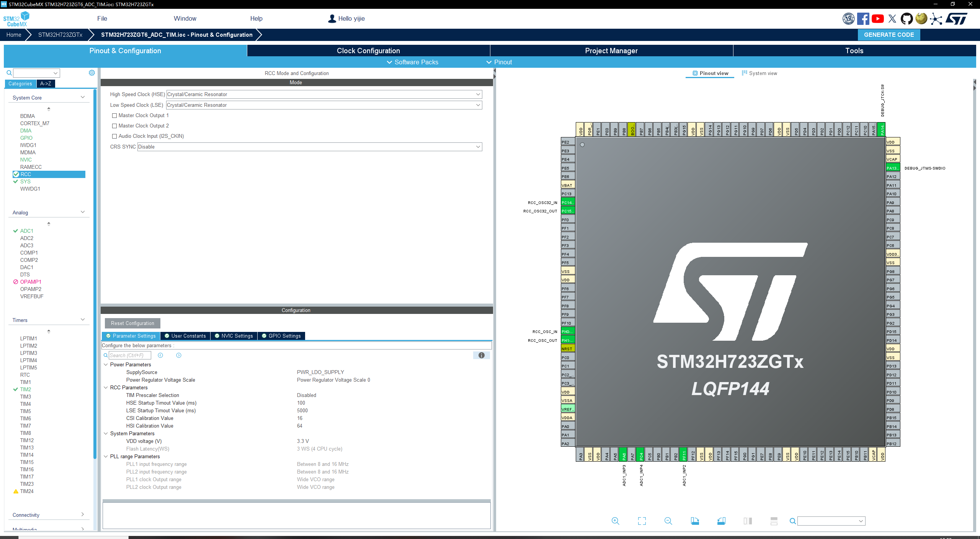The image size is (980, 539).
Task: Enable Master Clock Output 2 checkbox
Action: pyautogui.click(x=114, y=126)
